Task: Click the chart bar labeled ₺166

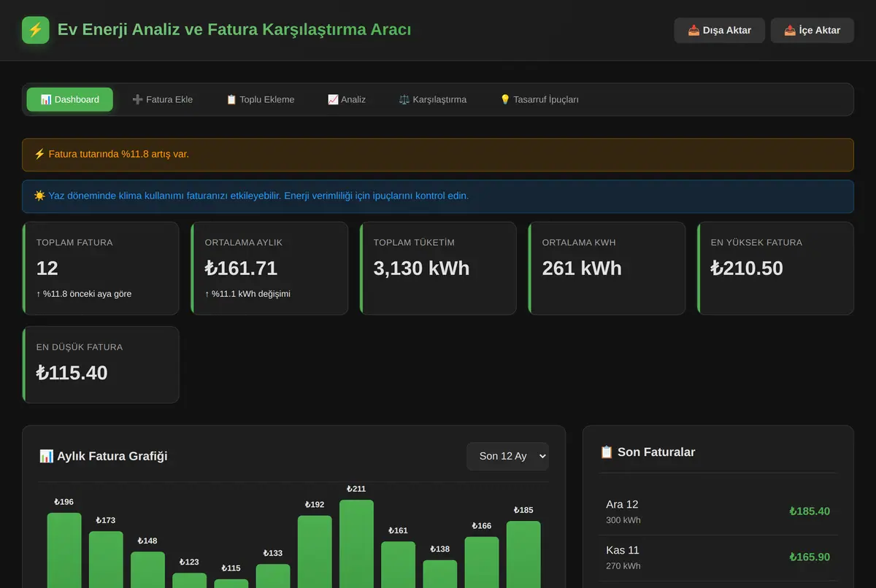Action: [482, 562]
